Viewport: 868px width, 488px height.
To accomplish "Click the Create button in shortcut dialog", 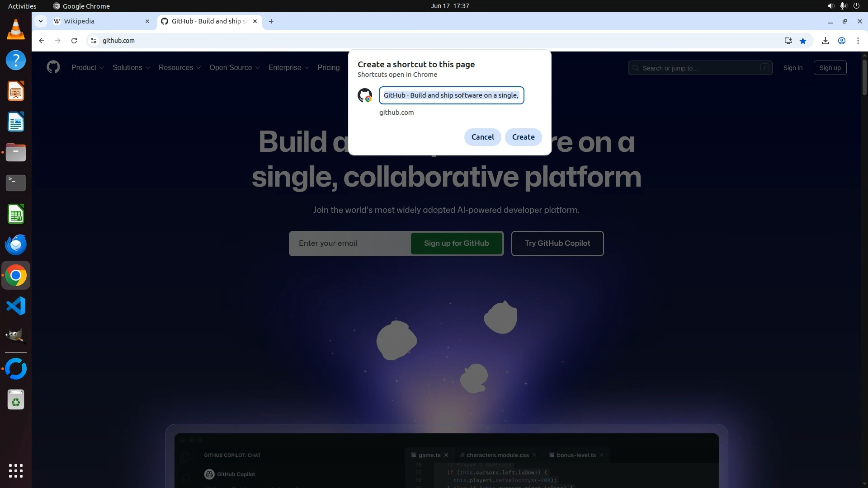I will tap(523, 137).
